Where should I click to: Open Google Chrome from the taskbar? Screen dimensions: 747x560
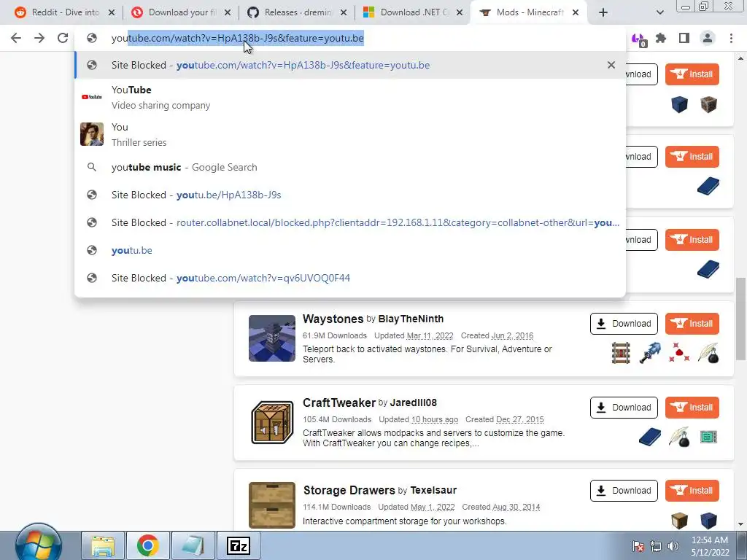[147, 545]
